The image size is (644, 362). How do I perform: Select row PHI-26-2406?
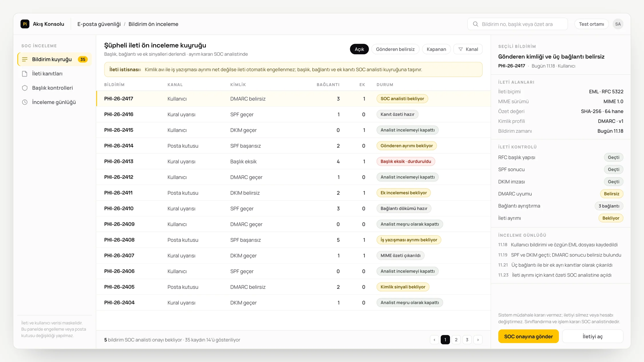294,271
